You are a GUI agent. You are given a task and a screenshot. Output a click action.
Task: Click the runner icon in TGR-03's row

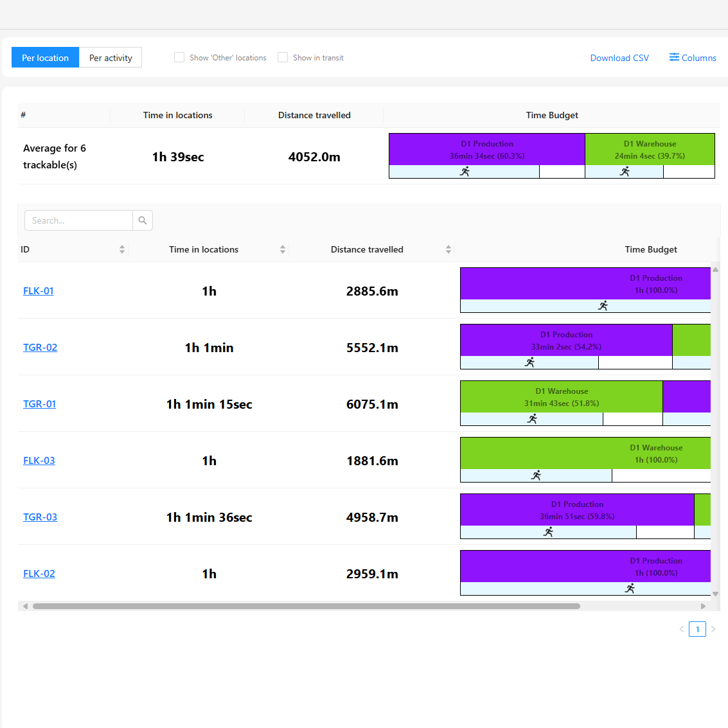[x=548, y=532]
